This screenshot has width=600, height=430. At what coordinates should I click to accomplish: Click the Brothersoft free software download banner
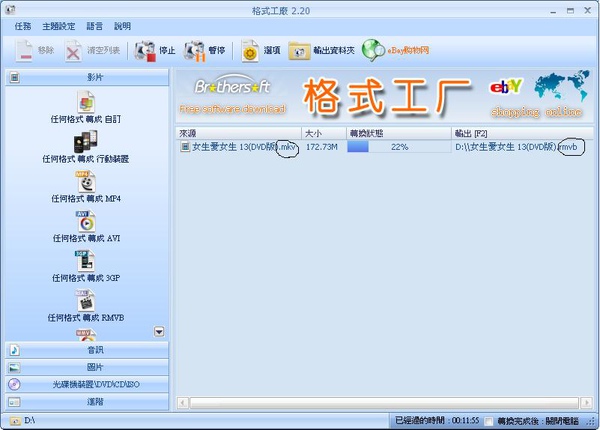[x=232, y=95]
